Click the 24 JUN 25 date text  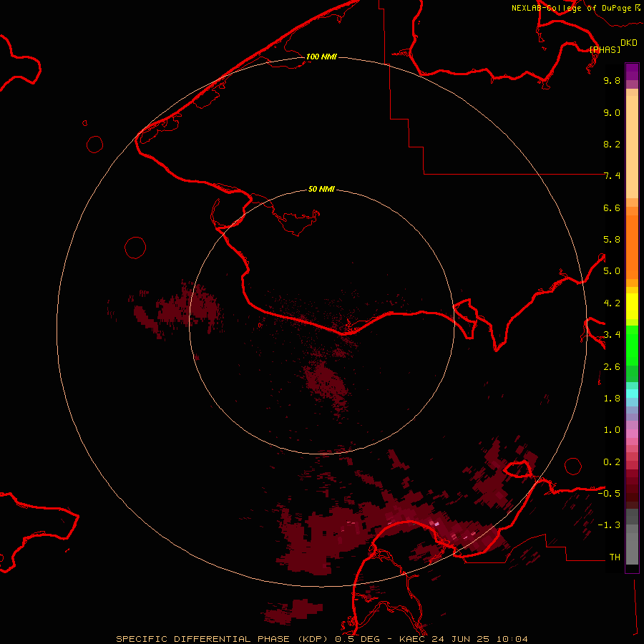click(x=462, y=639)
